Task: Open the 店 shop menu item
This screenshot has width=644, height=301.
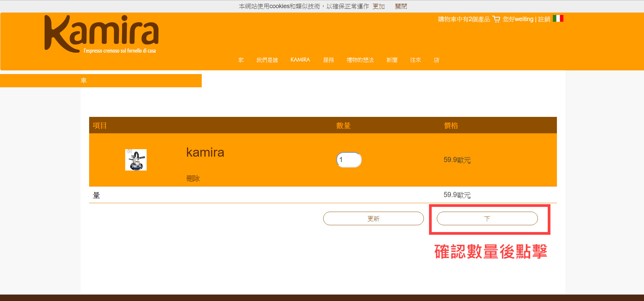Action: pos(436,60)
